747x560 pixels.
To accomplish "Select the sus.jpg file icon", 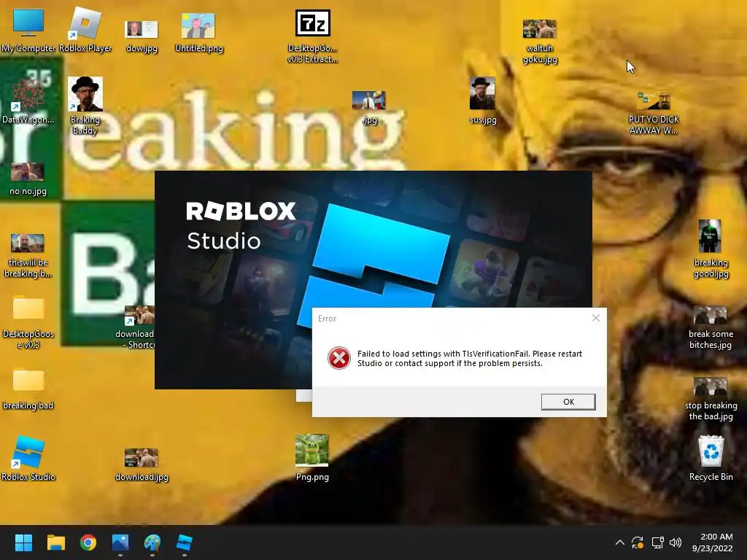I will tap(483, 101).
